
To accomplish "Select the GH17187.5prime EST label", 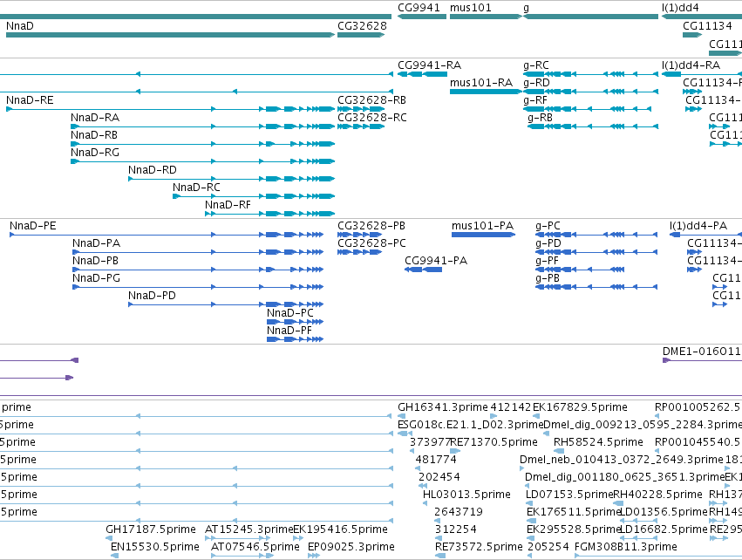I will (151, 529).
